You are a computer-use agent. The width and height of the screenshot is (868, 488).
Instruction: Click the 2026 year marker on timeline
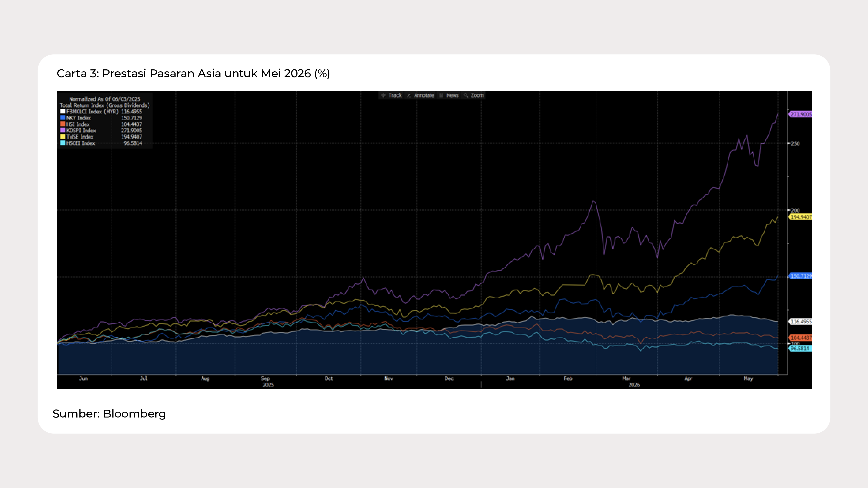[x=634, y=385]
